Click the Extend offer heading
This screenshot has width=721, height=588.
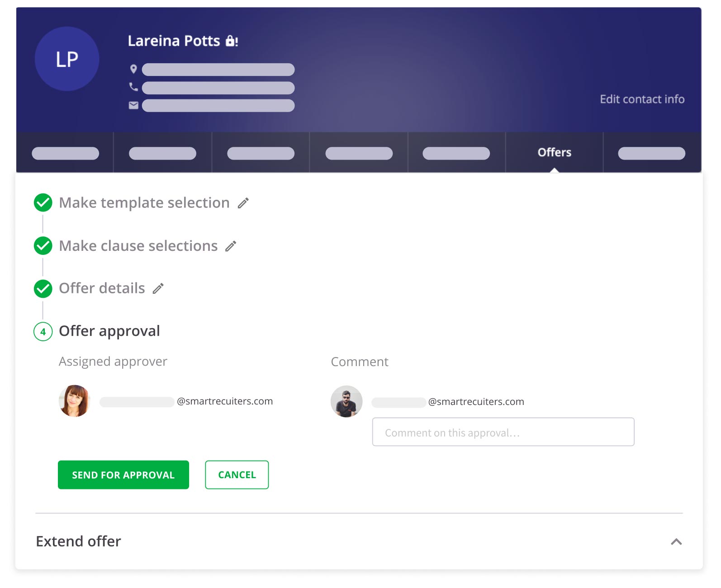coord(79,541)
